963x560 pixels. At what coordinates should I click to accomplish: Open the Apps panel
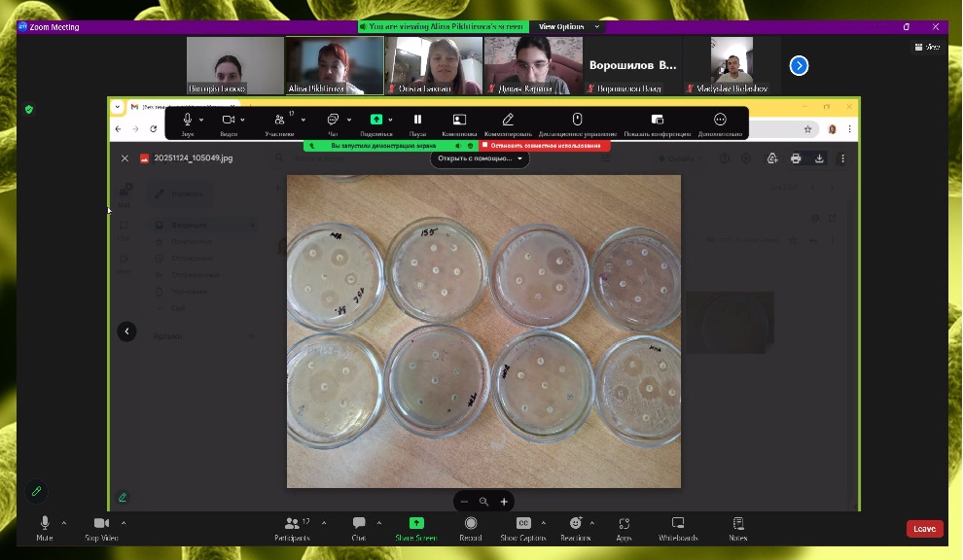coord(624,524)
